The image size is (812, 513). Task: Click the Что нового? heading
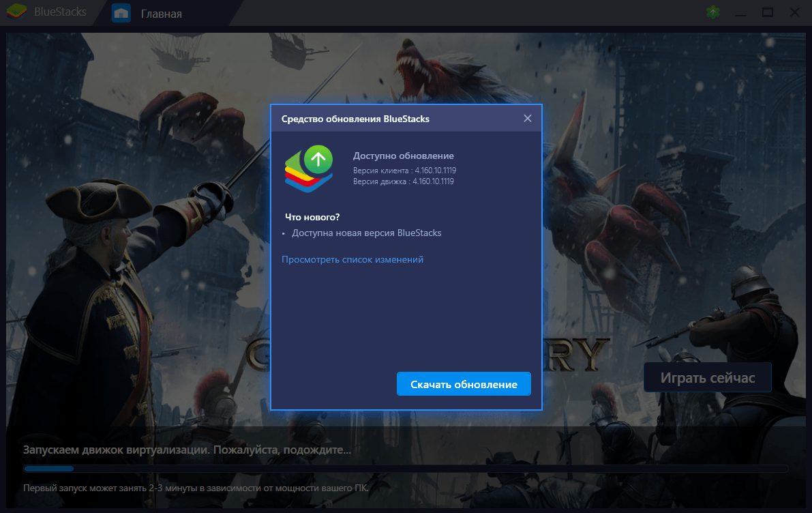coord(312,217)
